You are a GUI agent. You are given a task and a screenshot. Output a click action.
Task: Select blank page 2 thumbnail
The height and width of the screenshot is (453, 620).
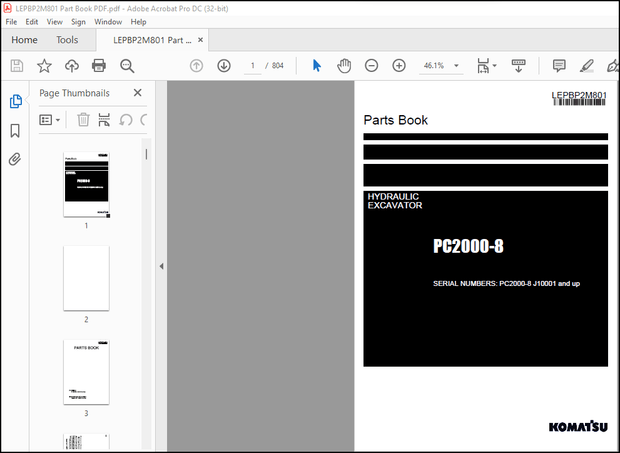click(86, 278)
